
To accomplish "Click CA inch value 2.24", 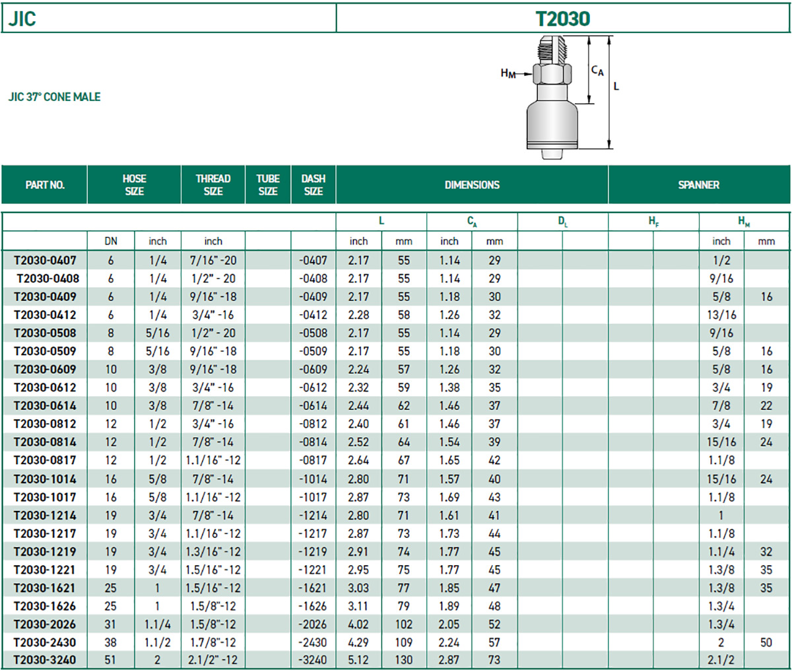I will pyautogui.click(x=449, y=642).
